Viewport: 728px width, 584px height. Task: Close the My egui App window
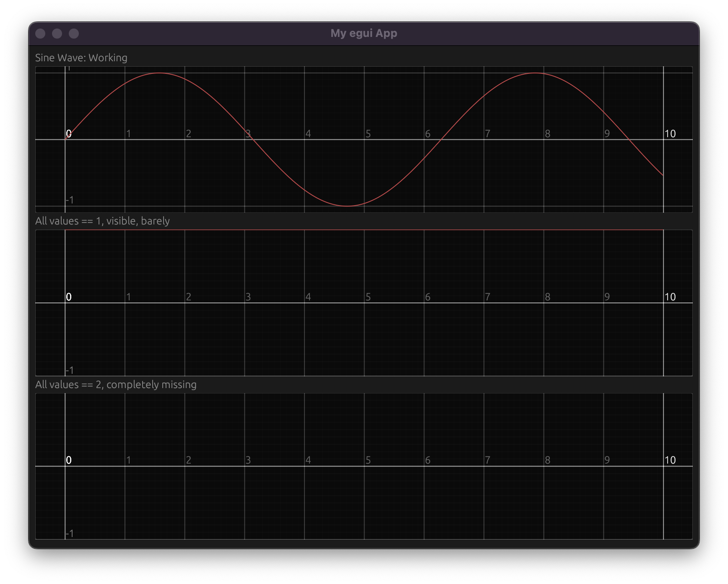tap(40, 34)
